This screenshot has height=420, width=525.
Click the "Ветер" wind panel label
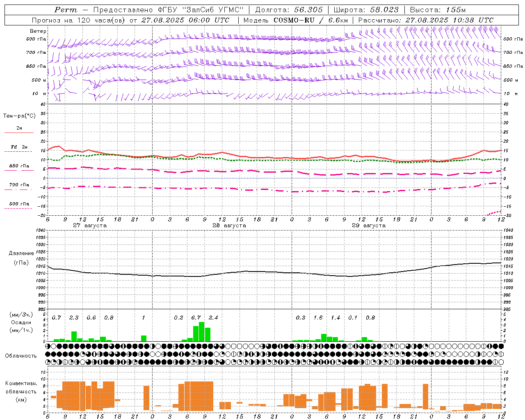(38, 31)
